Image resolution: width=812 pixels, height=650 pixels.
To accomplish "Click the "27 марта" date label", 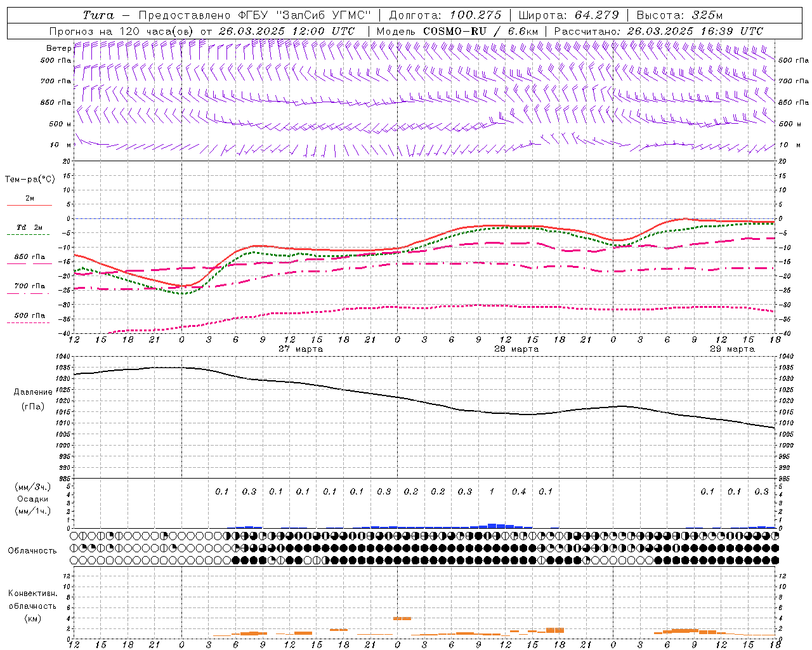I will (x=301, y=349).
